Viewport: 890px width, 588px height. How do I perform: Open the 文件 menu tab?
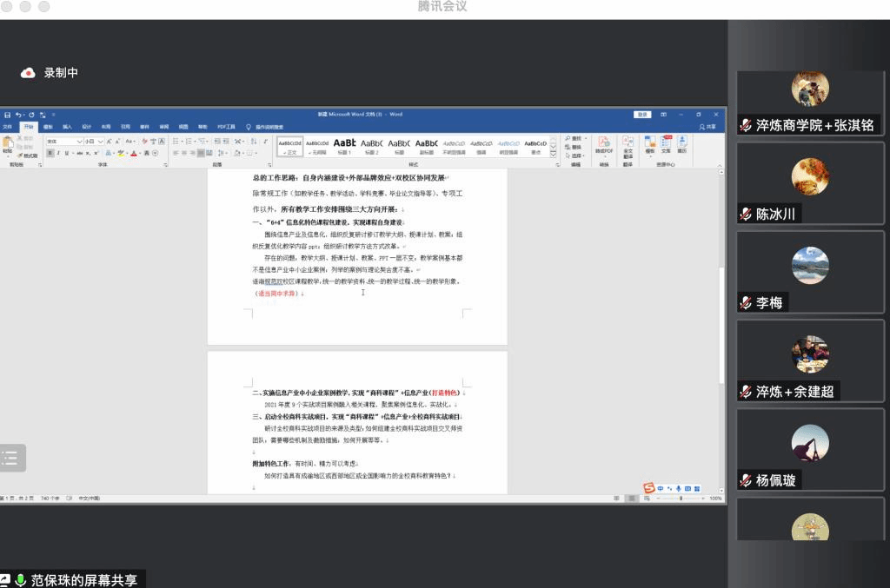[7, 127]
